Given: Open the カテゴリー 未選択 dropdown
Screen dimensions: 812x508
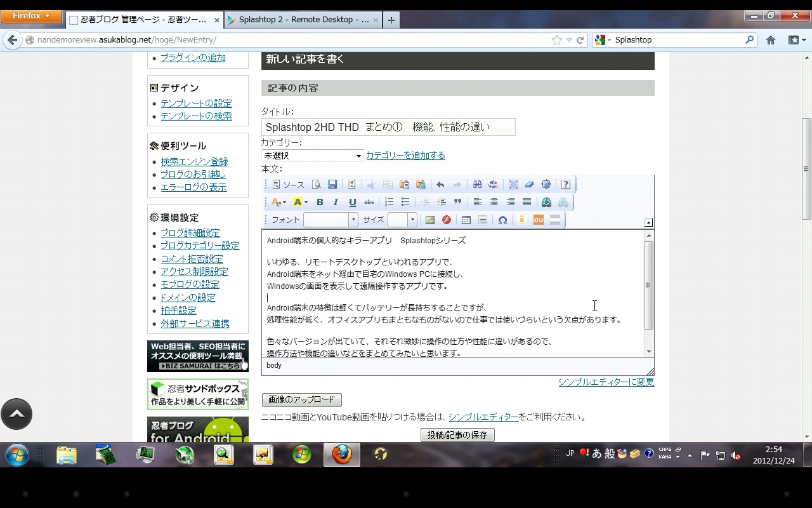Looking at the screenshot, I should (312, 156).
